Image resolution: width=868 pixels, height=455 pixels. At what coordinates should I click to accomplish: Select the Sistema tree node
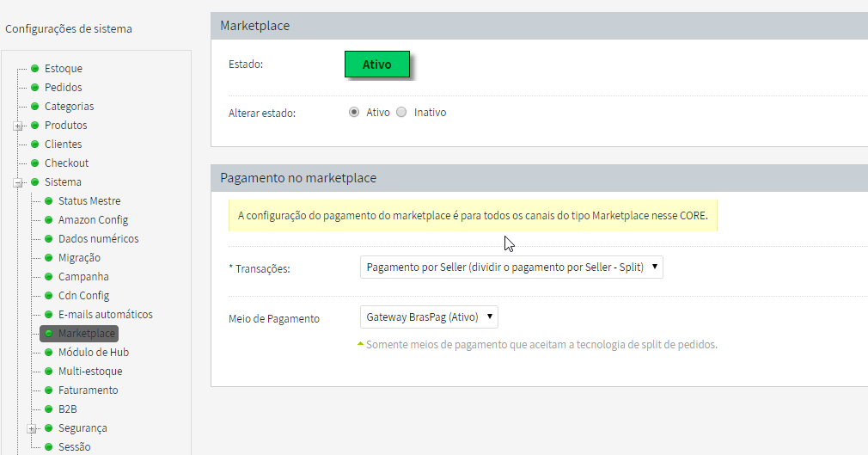pyautogui.click(x=63, y=181)
